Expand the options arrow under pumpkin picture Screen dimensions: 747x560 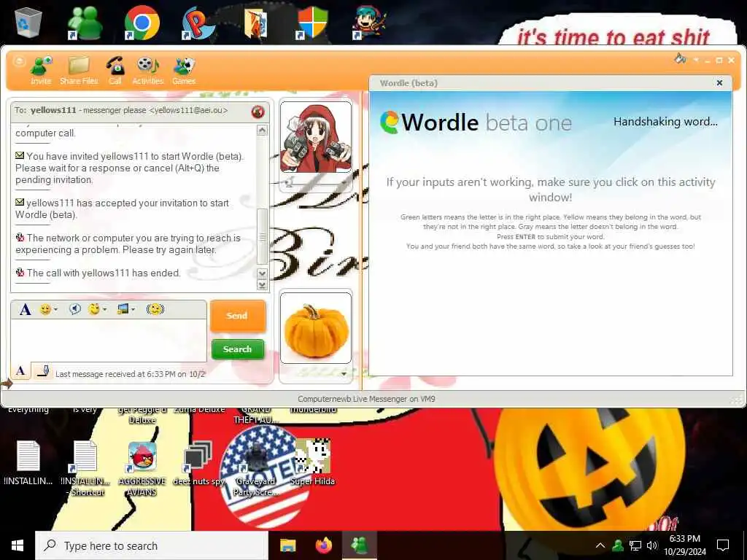344,374
